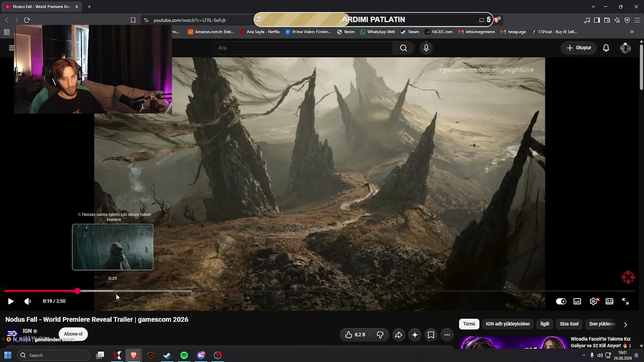The height and width of the screenshot is (362, 644).
Task: Like the video with 8,2 B likes
Action: pos(356,335)
